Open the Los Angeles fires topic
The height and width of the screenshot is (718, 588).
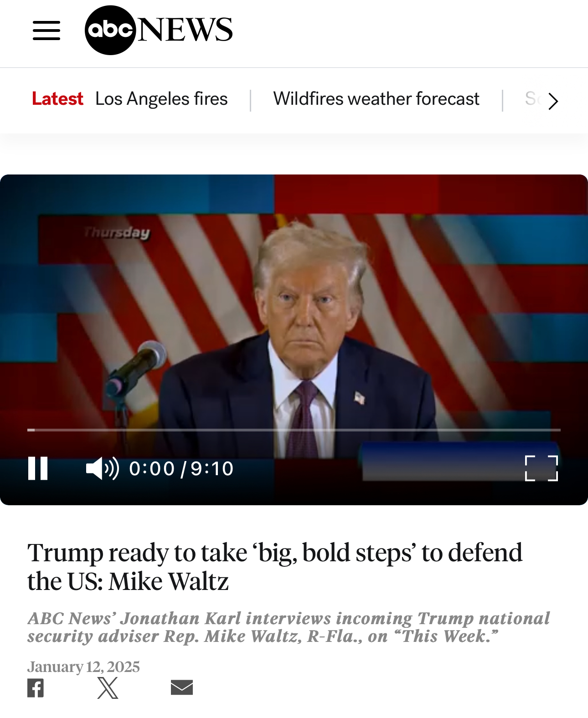pos(161,99)
